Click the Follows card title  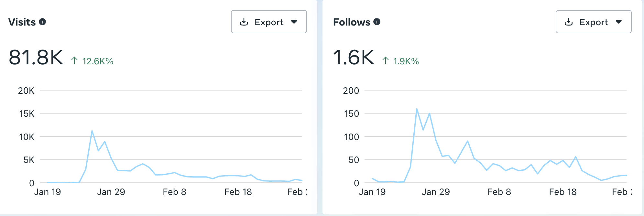pyautogui.click(x=352, y=22)
